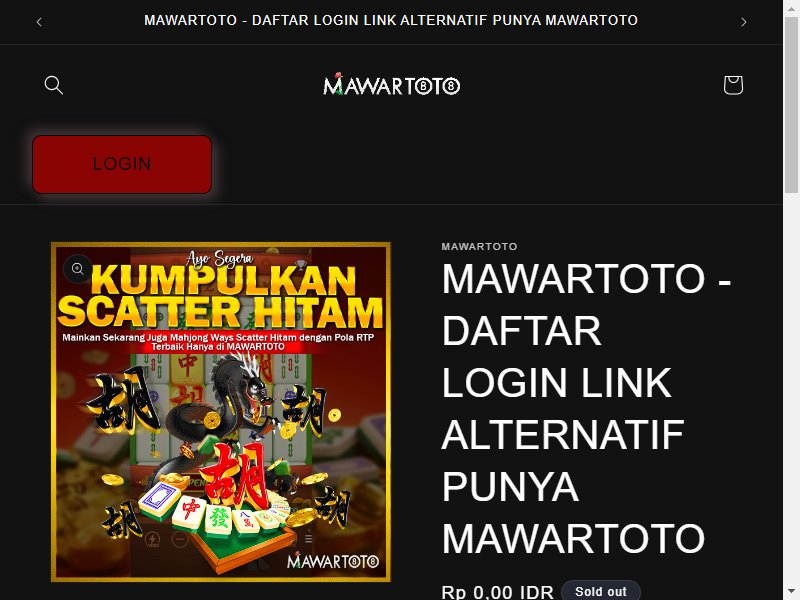This screenshot has width=800, height=600.
Task: Click the zoom icon on product image
Action: point(78,268)
